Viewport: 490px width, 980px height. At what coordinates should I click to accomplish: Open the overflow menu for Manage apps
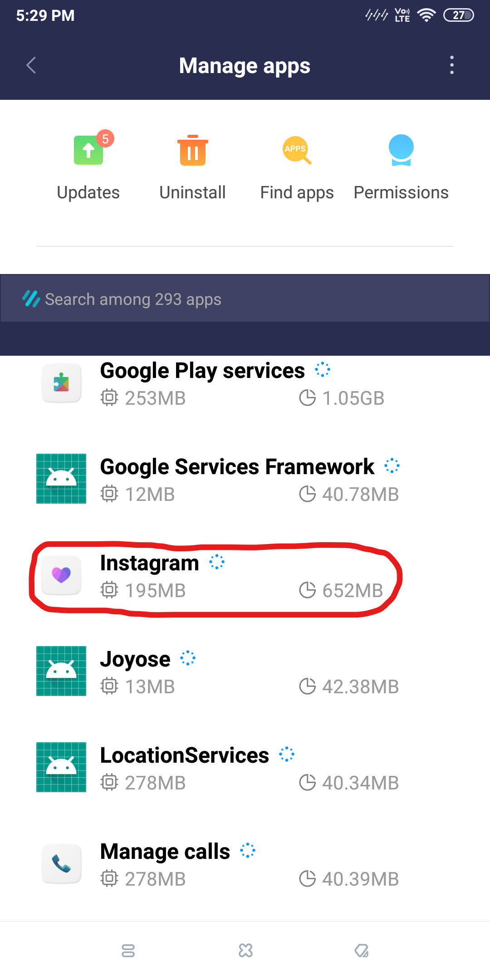tap(452, 65)
